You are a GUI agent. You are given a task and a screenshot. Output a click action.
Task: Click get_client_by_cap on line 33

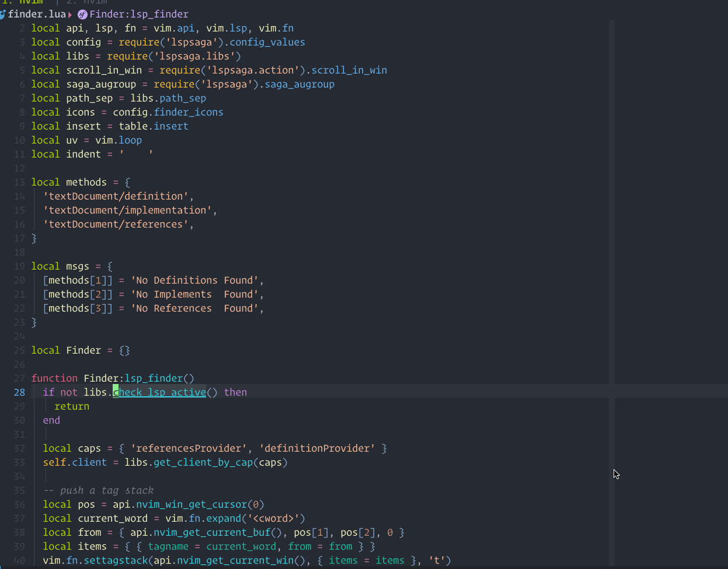pos(203,462)
